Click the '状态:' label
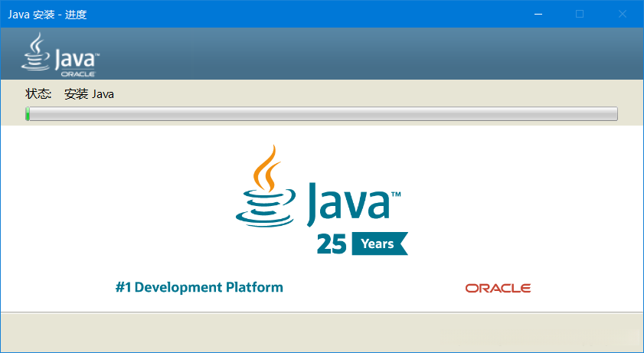Screen dimensions: 644x353 38,94
